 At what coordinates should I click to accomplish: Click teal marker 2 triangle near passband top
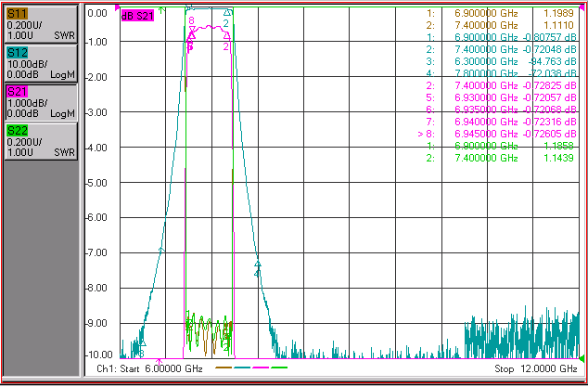coord(227,12)
